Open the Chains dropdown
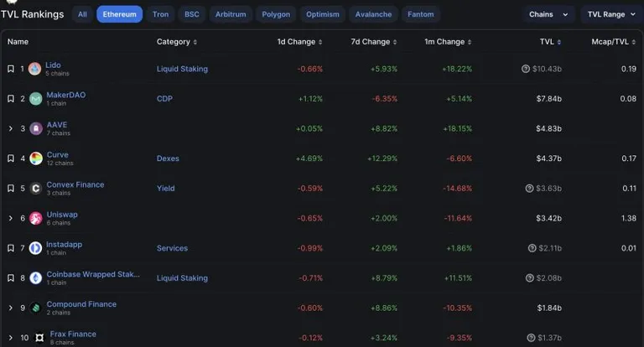 pyautogui.click(x=548, y=14)
